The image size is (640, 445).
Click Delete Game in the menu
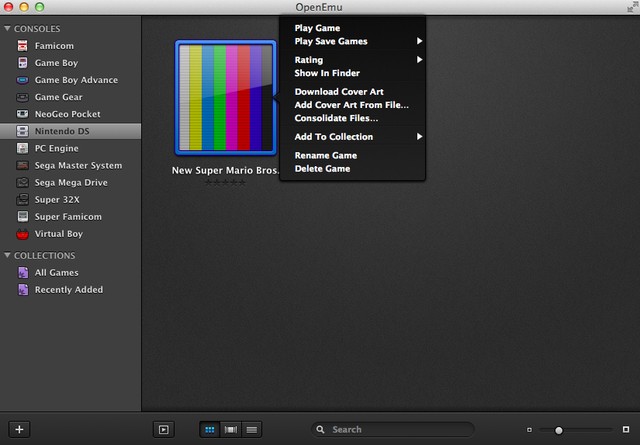322,169
